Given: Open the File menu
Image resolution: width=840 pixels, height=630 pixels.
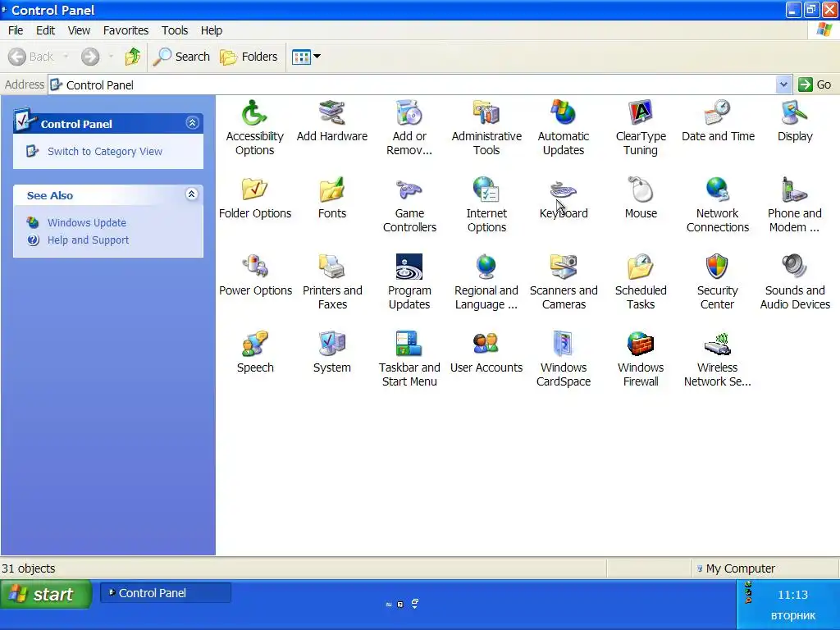Looking at the screenshot, I should tap(16, 30).
